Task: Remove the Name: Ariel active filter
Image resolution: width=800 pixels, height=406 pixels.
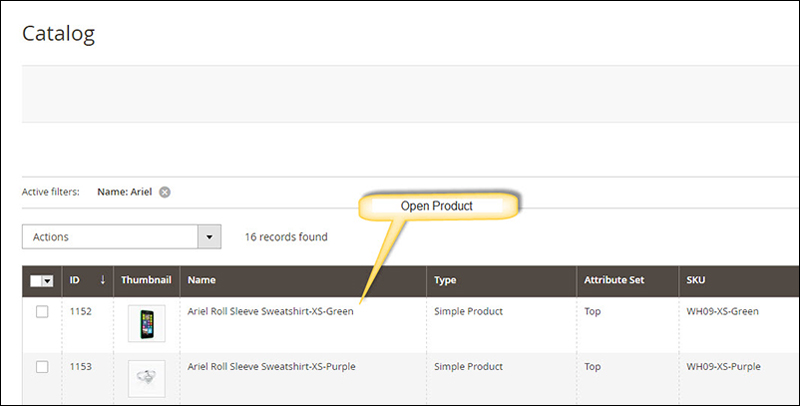Action: pyautogui.click(x=164, y=192)
